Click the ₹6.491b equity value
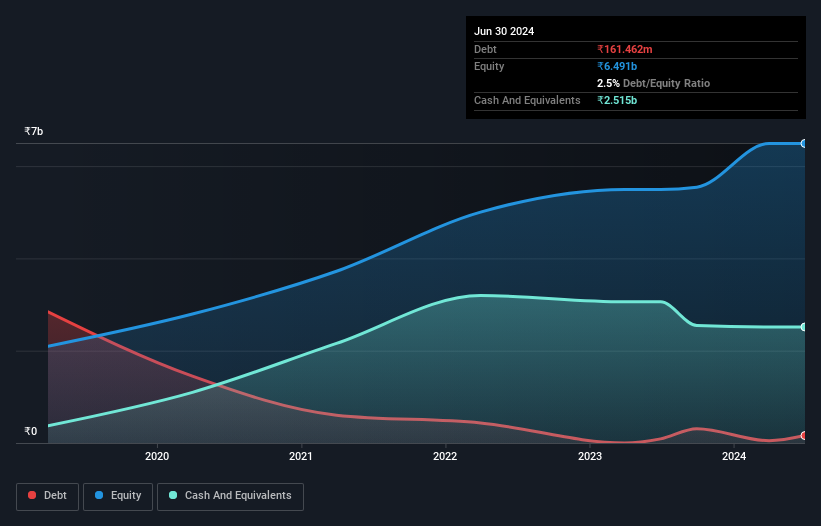821x526 pixels. [x=617, y=66]
